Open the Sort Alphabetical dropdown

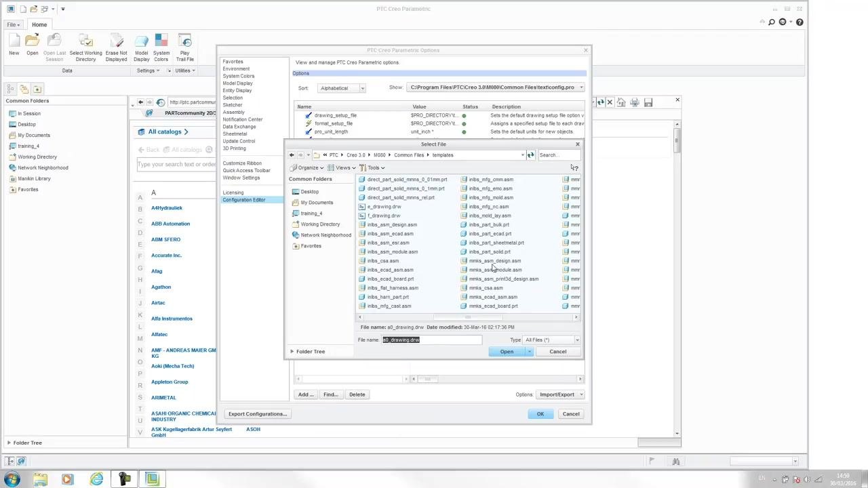coord(342,88)
